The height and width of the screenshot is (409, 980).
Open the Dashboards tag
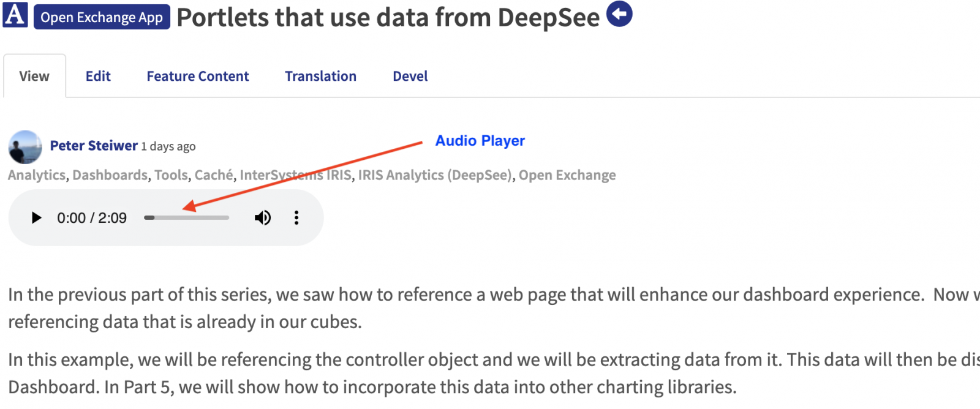[x=110, y=175]
